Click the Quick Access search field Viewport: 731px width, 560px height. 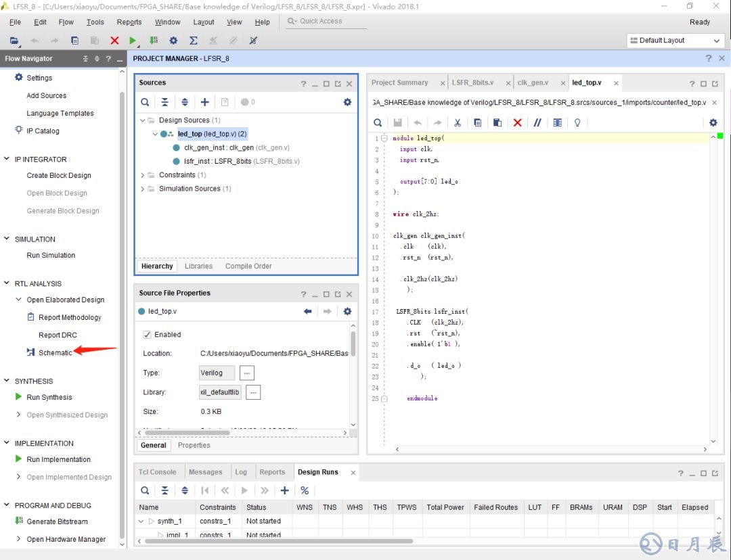point(325,21)
